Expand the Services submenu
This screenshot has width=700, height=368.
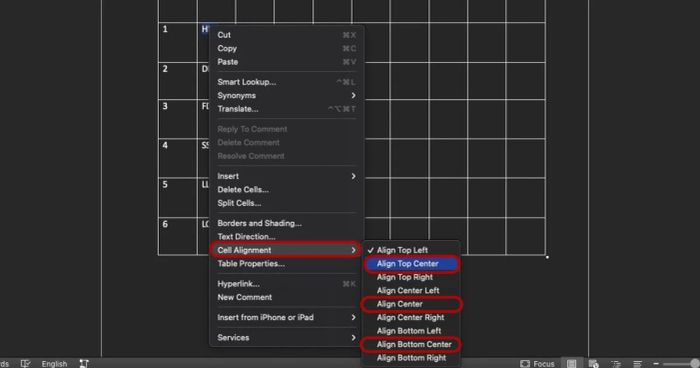287,337
